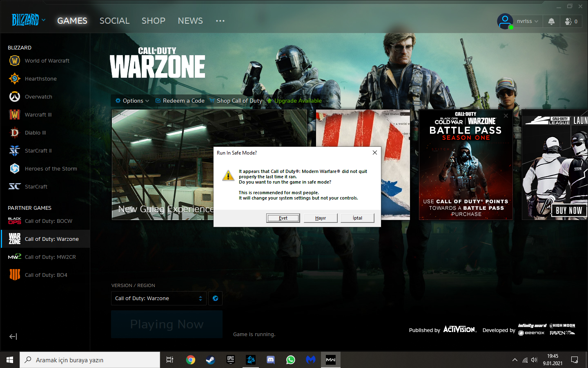Image resolution: width=588 pixels, height=368 pixels.
Task: Open the taskbar clock and date
Action: (x=552, y=360)
